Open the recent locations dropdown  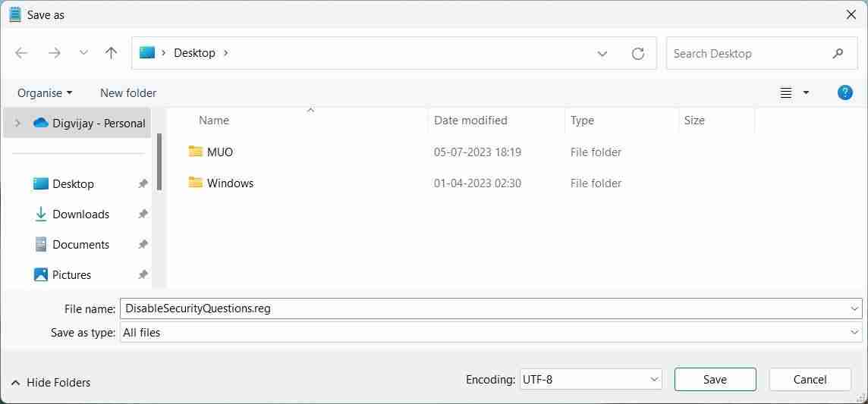pos(83,53)
